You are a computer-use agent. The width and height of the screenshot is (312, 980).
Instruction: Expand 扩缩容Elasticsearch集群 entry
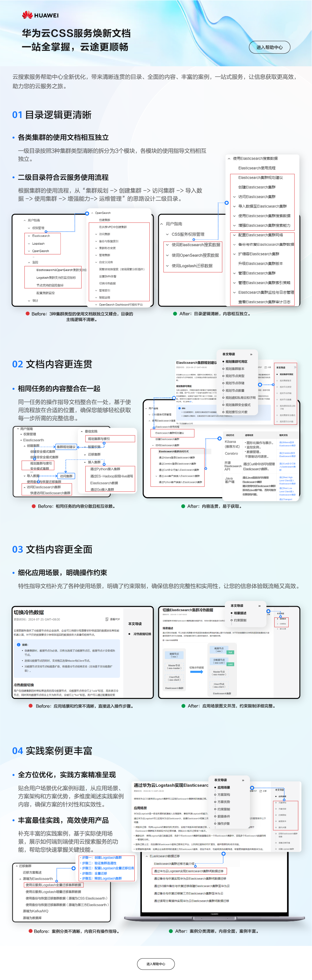click(x=234, y=254)
